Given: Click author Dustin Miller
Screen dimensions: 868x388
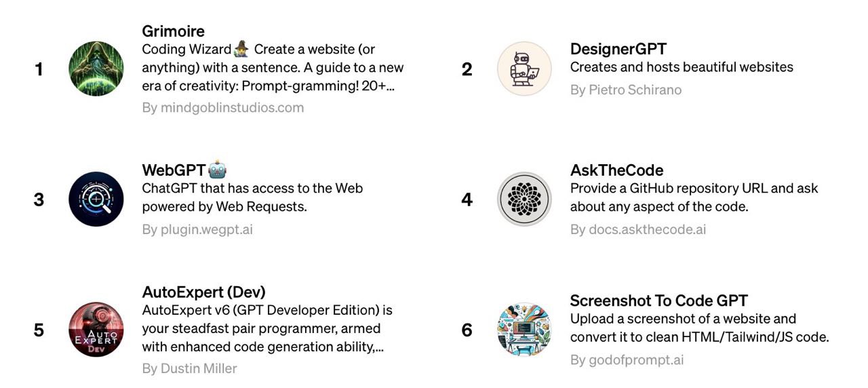Looking at the screenshot, I should [189, 368].
